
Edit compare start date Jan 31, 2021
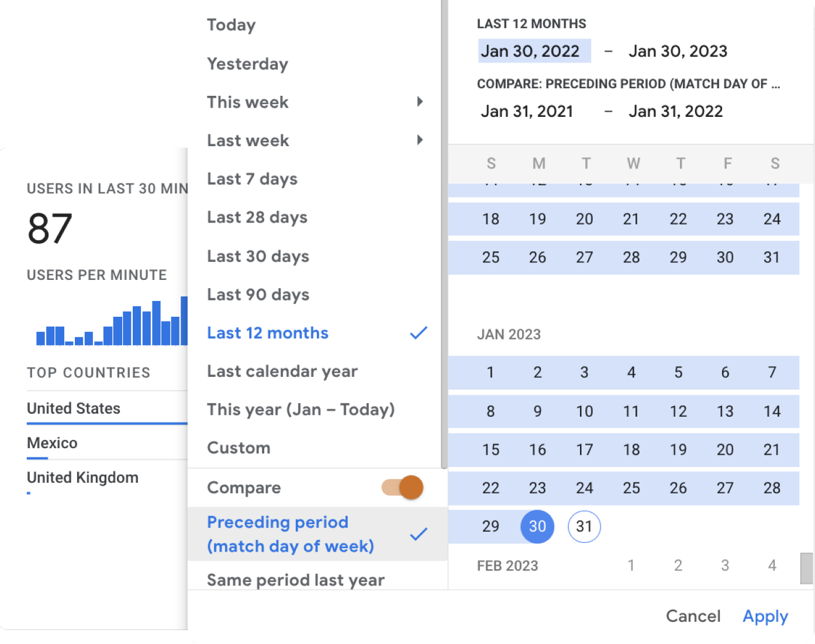click(527, 111)
